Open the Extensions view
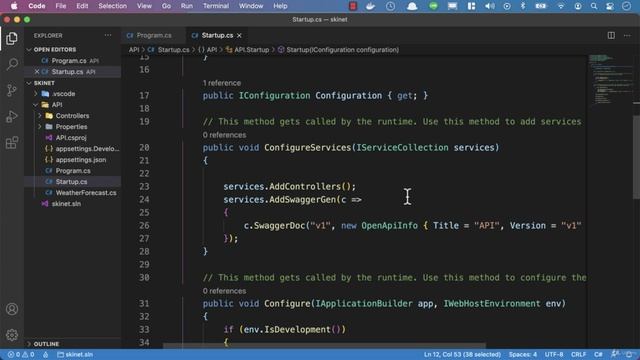This screenshot has width=640, height=360. 12,142
